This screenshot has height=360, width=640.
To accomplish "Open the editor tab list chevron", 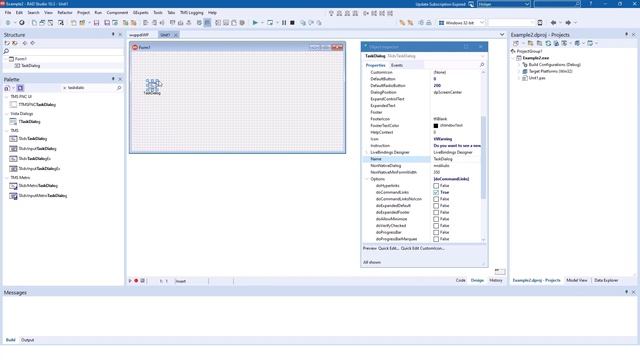I will pyautogui.click(x=502, y=35).
